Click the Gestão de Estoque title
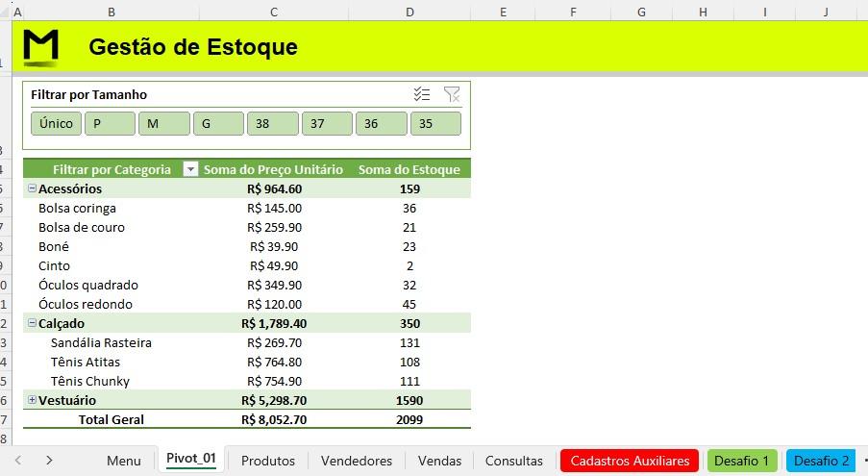The image size is (868, 476). coord(193,47)
